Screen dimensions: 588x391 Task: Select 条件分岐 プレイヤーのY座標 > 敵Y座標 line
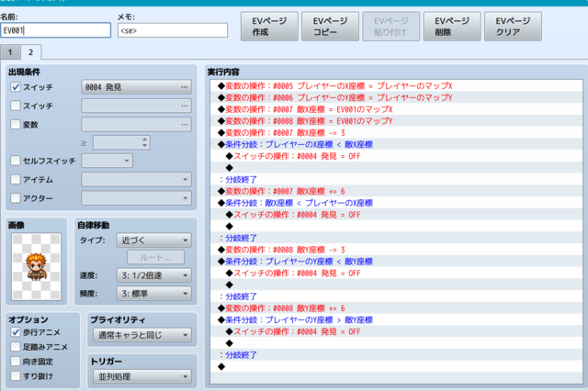point(396,319)
